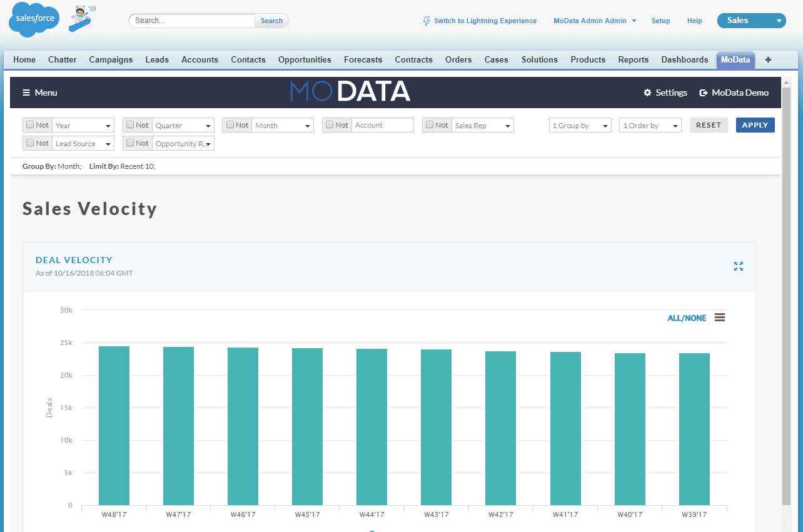Open the Contacts tab
The image size is (803, 532).
pyautogui.click(x=248, y=60)
